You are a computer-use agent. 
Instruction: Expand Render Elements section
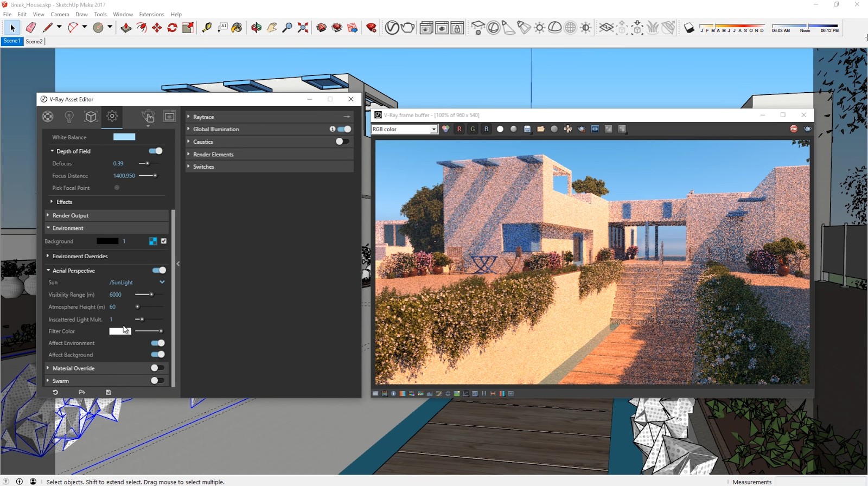click(x=270, y=154)
